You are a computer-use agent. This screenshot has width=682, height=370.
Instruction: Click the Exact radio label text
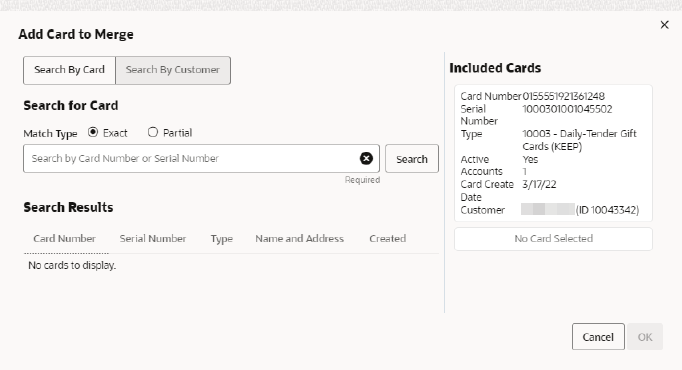click(115, 133)
